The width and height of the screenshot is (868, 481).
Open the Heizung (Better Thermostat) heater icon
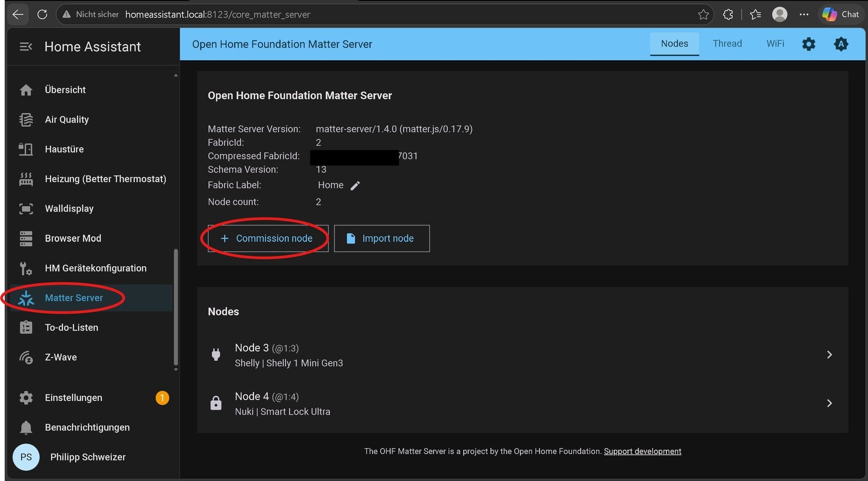pyautogui.click(x=26, y=179)
